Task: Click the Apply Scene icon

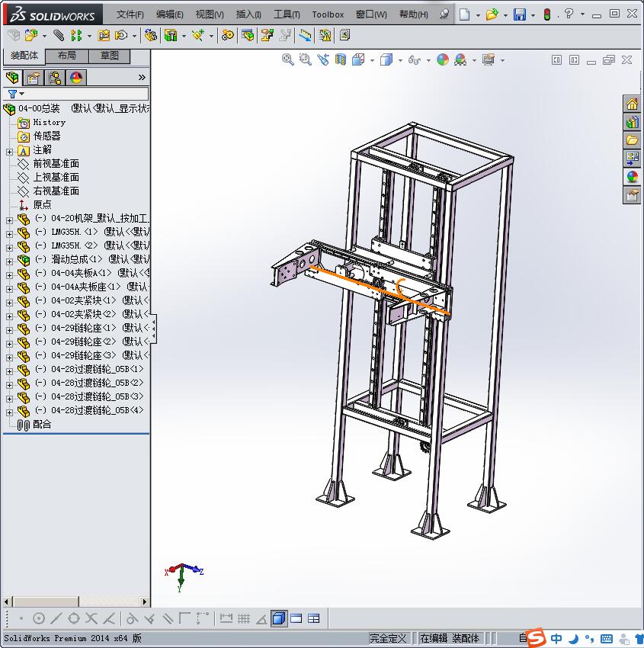Action: (x=460, y=60)
